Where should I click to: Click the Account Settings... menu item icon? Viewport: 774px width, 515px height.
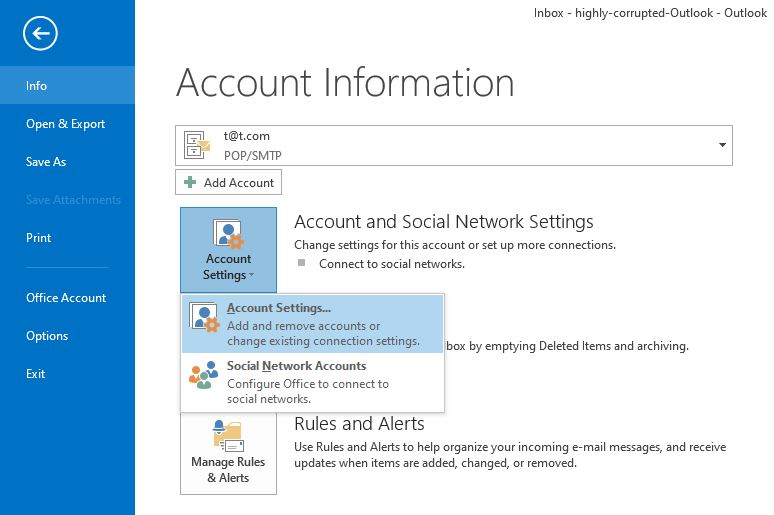[x=204, y=317]
